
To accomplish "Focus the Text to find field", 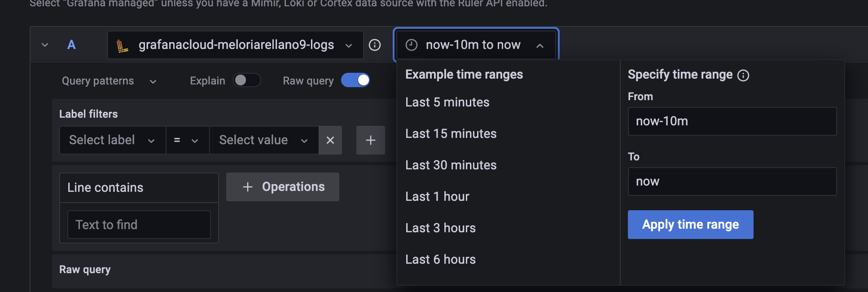I will [x=139, y=225].
